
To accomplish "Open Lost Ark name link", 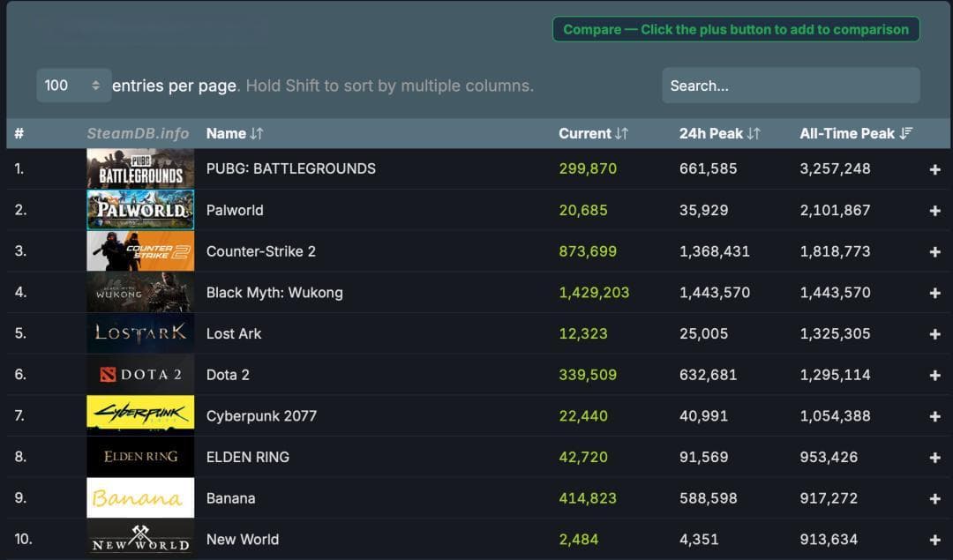I will click(233, 333).
